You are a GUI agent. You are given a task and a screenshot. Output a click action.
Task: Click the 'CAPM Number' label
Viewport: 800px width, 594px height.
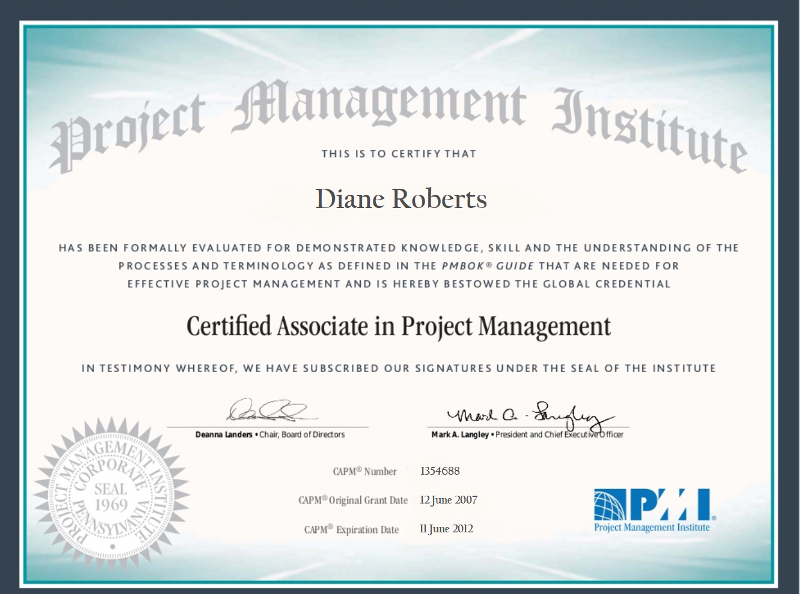click(x=364, y=471)
